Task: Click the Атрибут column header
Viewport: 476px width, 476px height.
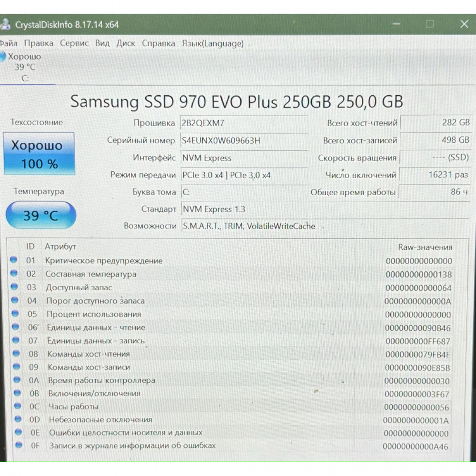Action: [60, 246]
